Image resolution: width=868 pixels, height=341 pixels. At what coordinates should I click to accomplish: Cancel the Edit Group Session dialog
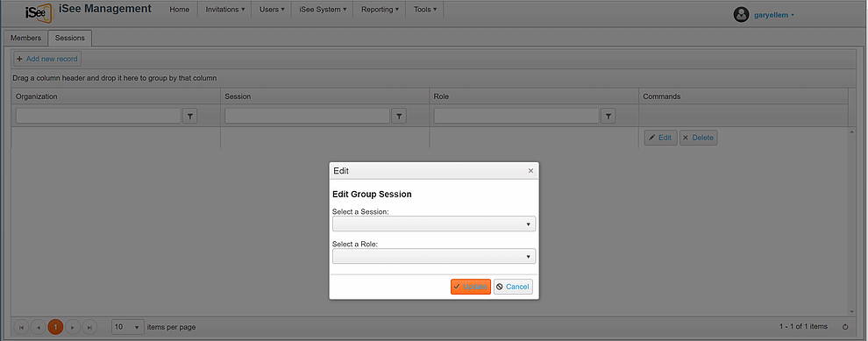[x=513, y=287]
